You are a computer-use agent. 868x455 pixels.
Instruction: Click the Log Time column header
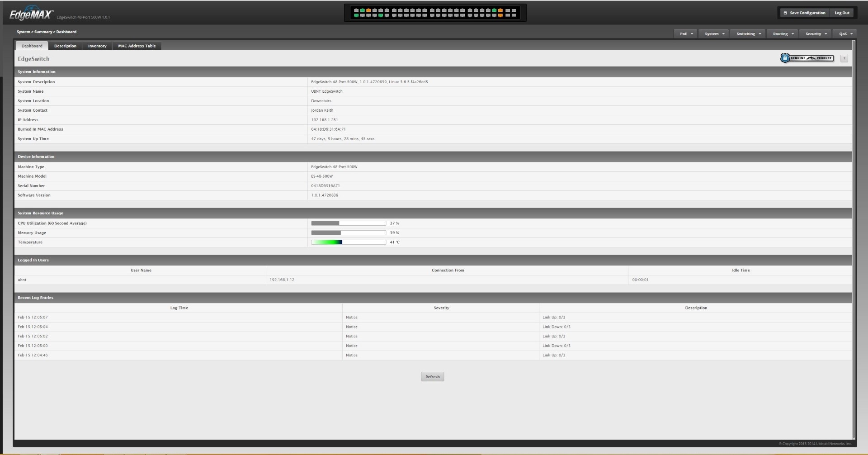179,308
